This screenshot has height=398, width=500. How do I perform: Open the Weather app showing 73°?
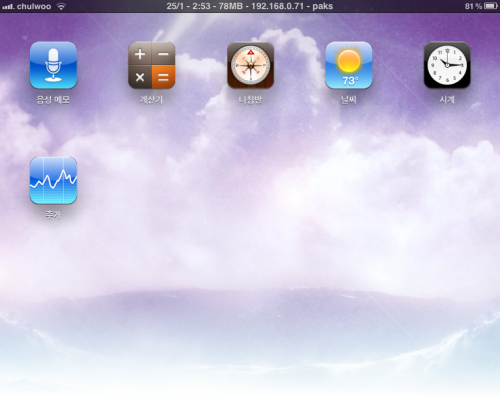click(349, 65)
